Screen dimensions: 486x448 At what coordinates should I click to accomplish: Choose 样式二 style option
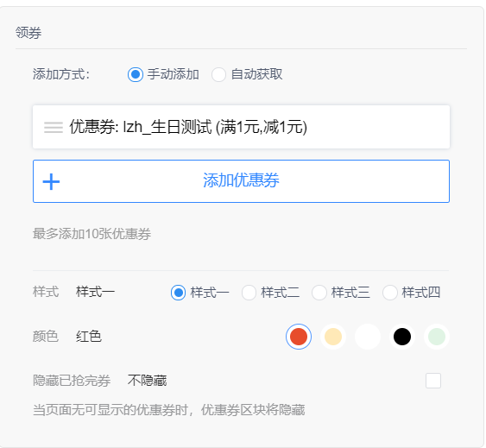249,293
